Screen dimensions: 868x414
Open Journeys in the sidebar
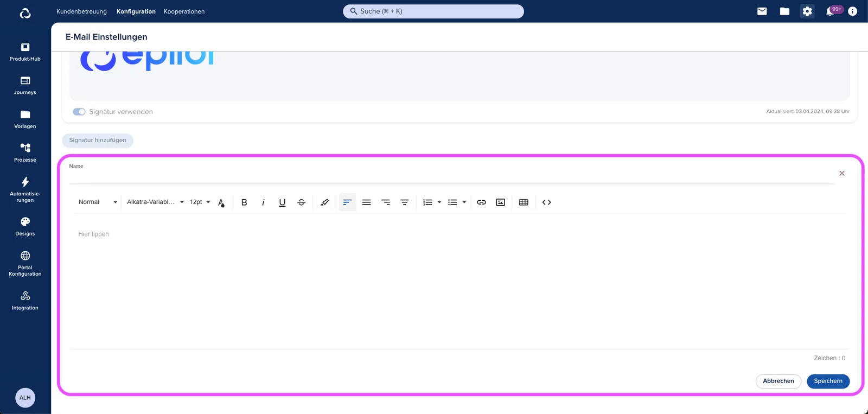[x=25, y=86]
